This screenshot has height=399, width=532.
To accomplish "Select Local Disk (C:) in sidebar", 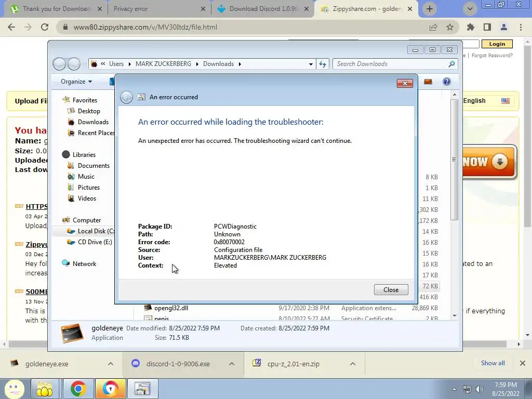I will 90,231.
